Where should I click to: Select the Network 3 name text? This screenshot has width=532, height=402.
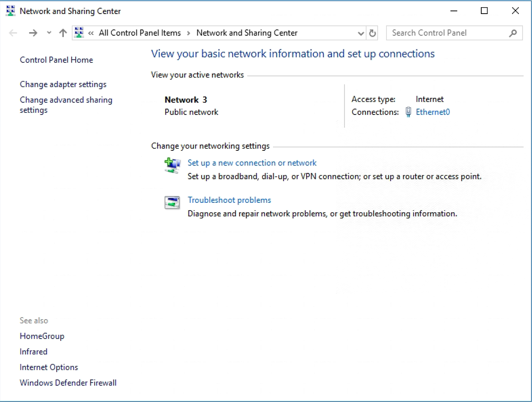[186, 100]
